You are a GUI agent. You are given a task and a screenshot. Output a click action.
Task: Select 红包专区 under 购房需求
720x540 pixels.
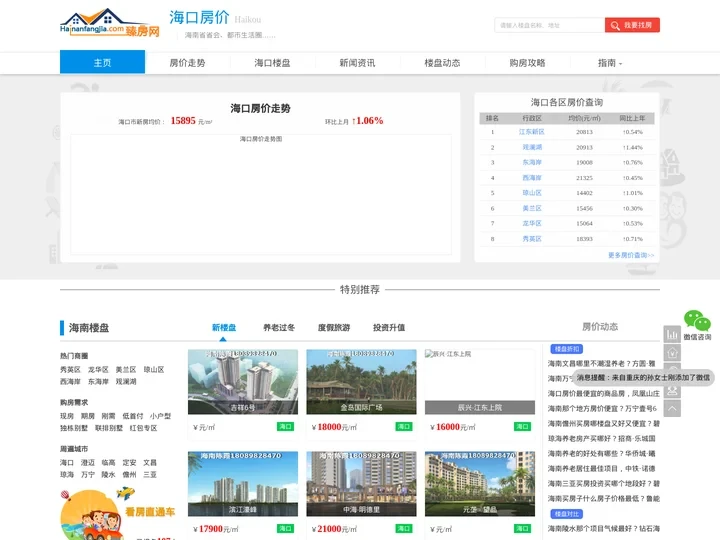[x=143, y=428]
